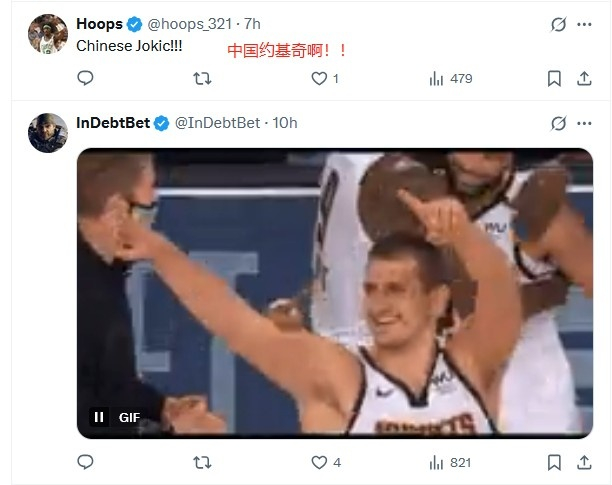Share the InDebtBet tweet
This screenshot has height=485, width=612.
584,463
